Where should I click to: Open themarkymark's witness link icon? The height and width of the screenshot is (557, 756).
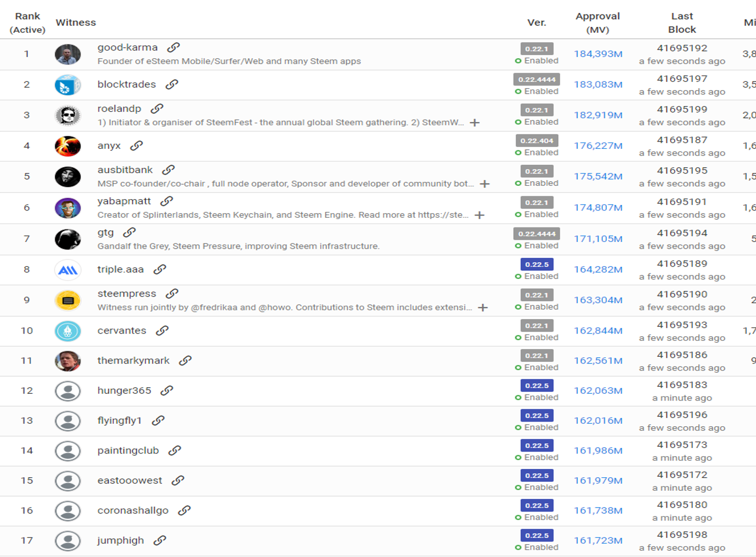pos(185,361)
